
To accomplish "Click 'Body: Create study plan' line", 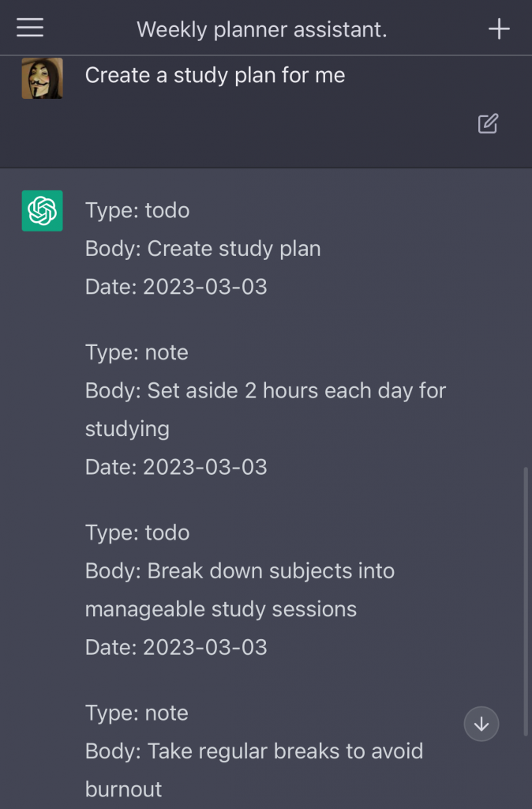I will coord(203,249).
